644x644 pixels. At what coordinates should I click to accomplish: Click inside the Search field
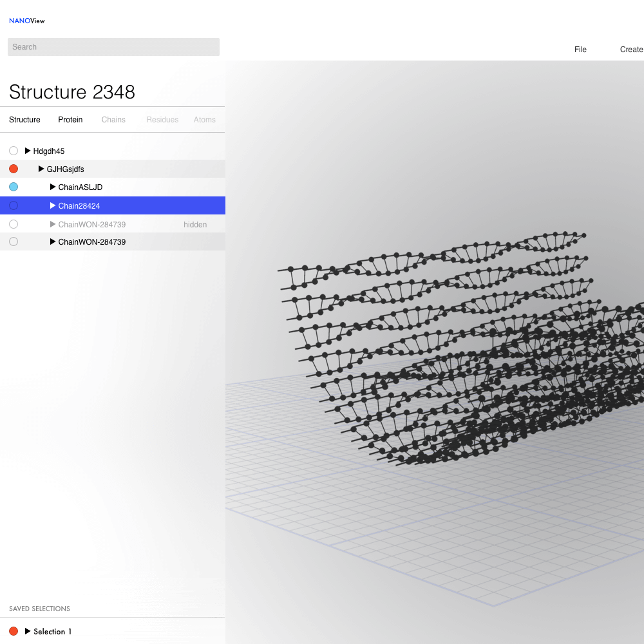tap(113, 47)
